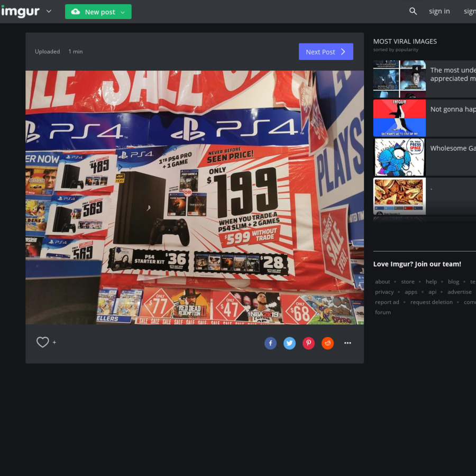
Task: Expand the dropdown arrow beside Imgur logo
Action: pos(49,11)
